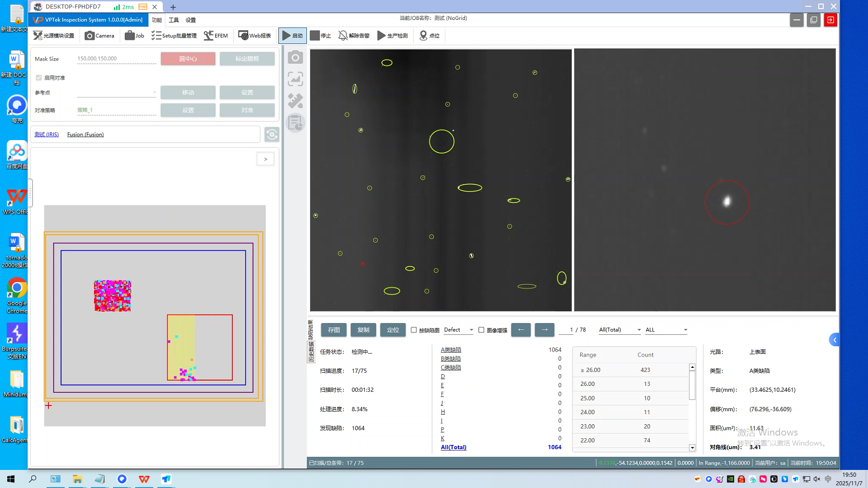The image size is (868, 488).
Task: Enable the by-defect-image checkbox
Action: (414, 330)
